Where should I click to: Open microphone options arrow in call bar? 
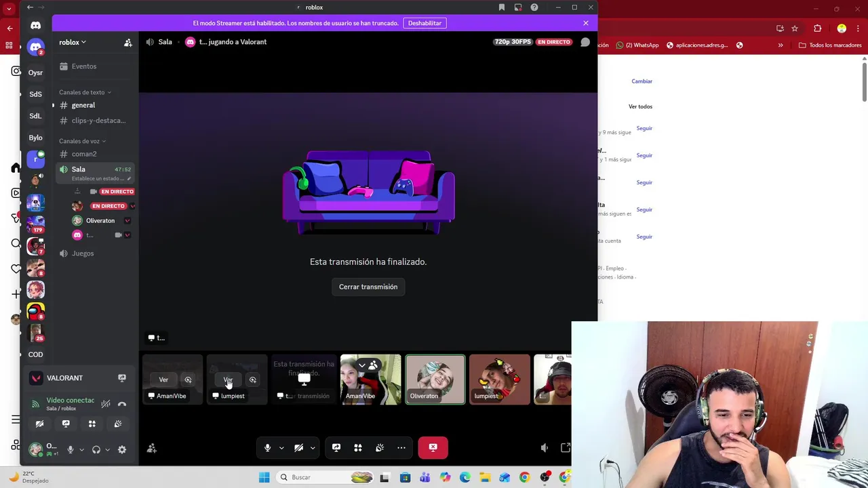(x=281, y=448)
